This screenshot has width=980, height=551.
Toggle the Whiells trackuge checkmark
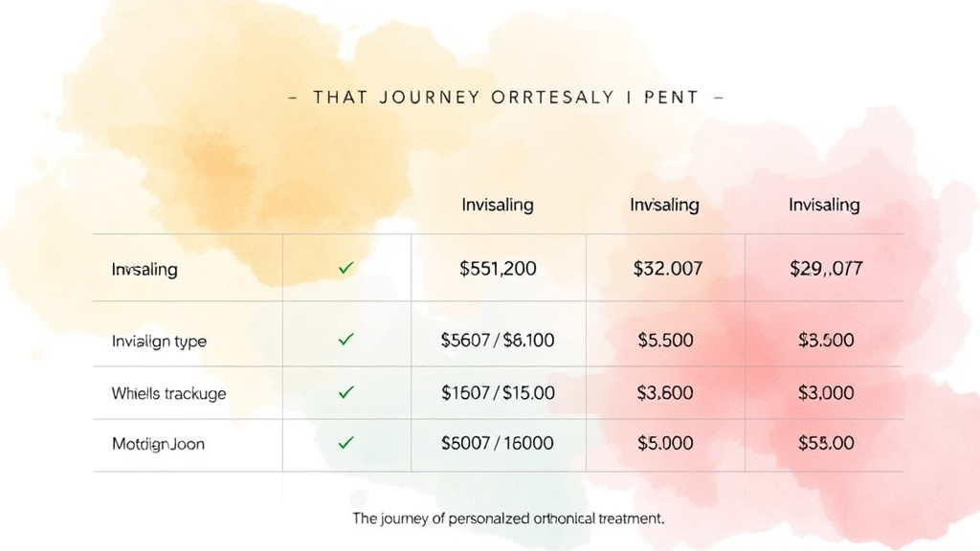coord(346,392)
